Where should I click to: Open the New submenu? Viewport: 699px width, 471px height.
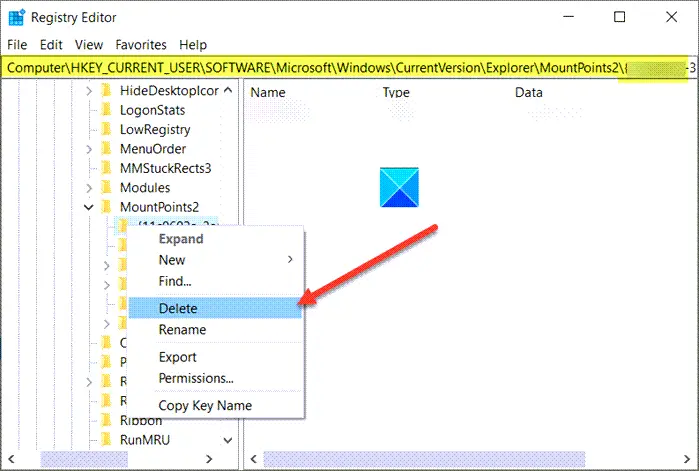216,260
